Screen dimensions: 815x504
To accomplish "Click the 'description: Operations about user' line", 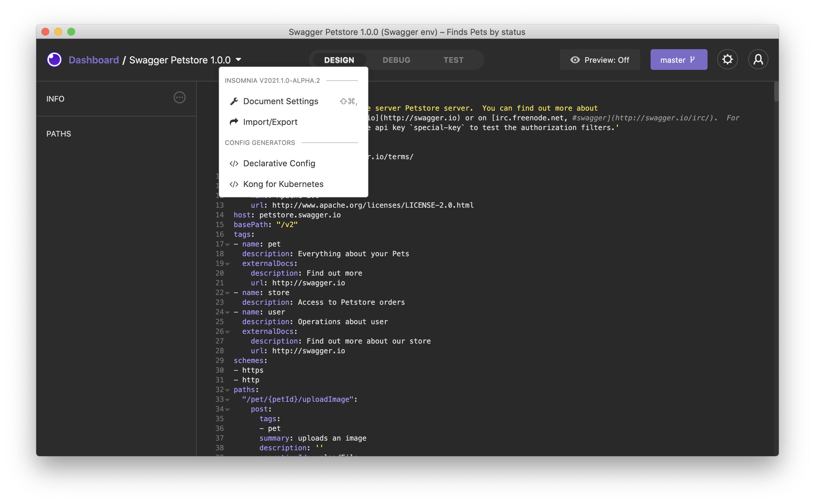I will pyautogui.click(x=315, y=322).
